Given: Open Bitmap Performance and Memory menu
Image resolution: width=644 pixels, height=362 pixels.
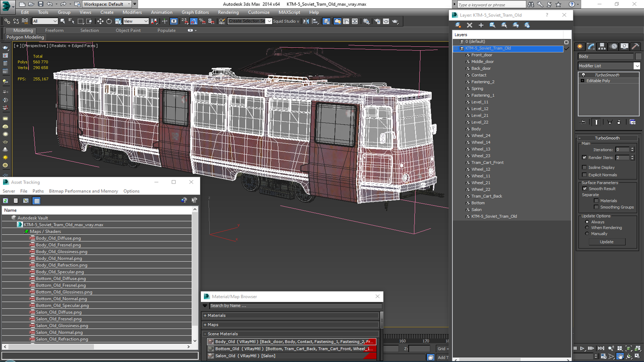Looking at the screenshot, I should click(x=84, y=191).
